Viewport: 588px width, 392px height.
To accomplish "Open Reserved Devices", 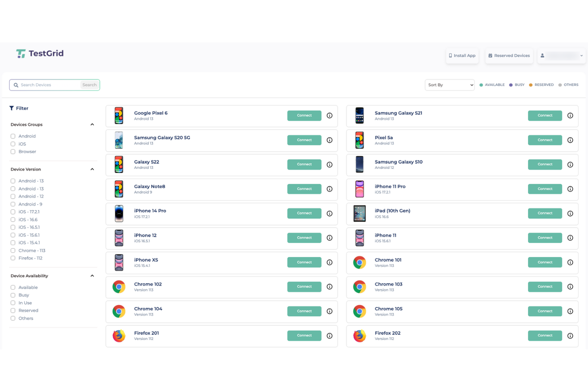I will [509, 56].
